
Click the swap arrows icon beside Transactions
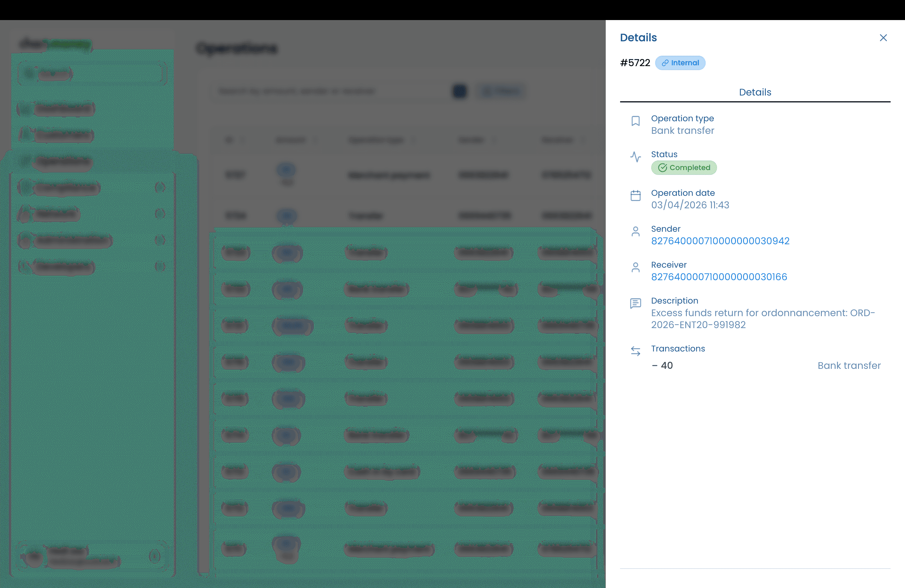[635, 351]
